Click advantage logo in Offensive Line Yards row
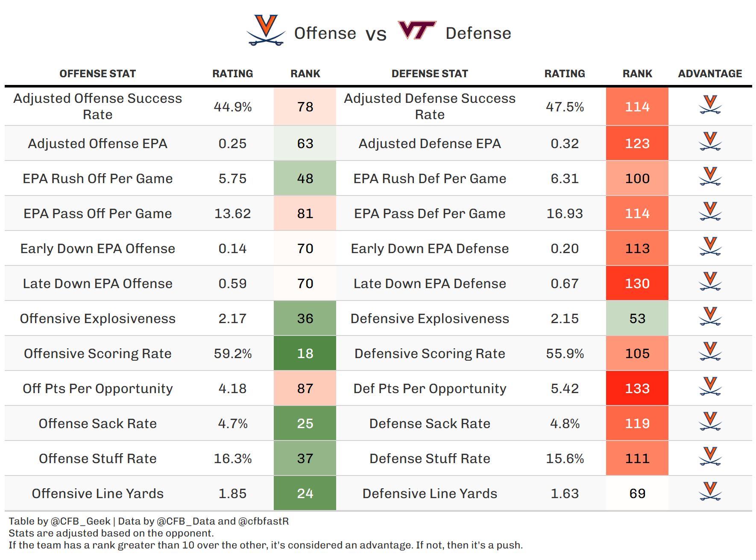This screenshot has height=560, width=756. (710, 492)
